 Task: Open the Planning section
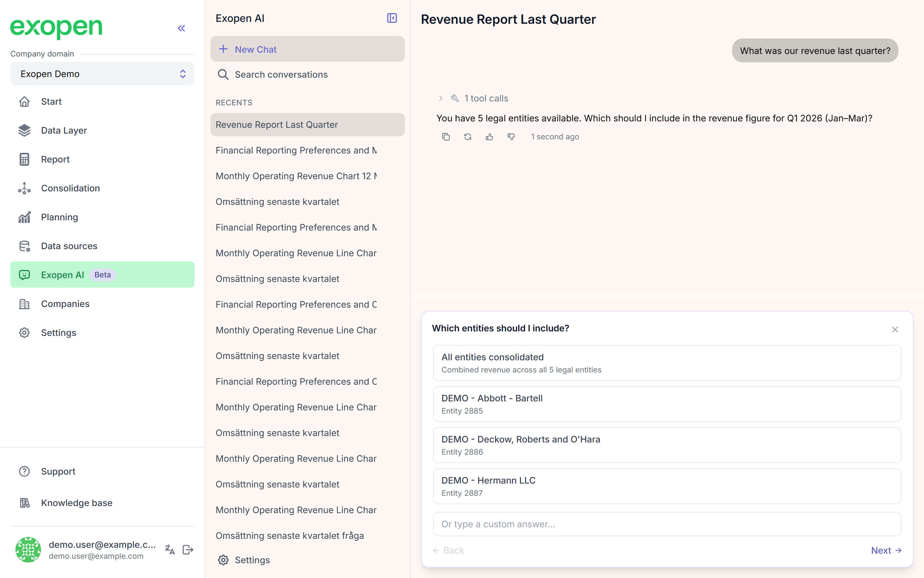[102, 217]
